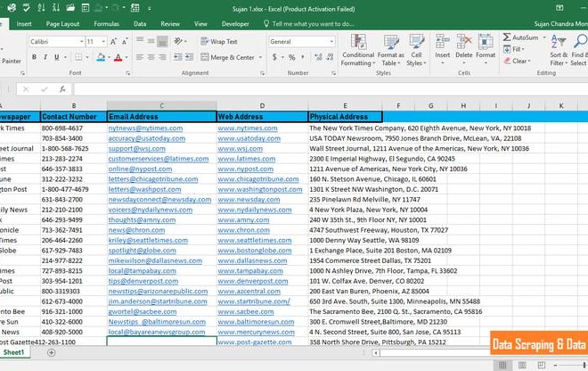Viewport: 588px width, 371px height.
Task: Switch to Page Break Preview icon
Action: pos(541,365)
